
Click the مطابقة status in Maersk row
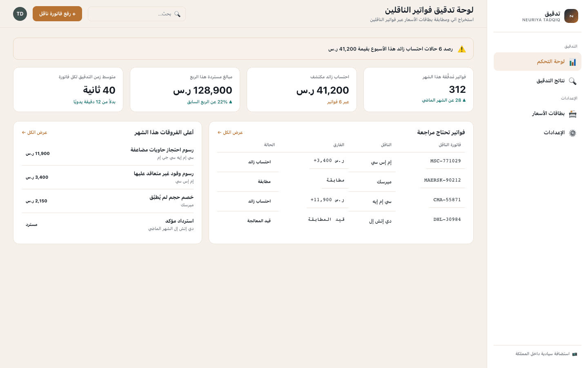point(264,182)
